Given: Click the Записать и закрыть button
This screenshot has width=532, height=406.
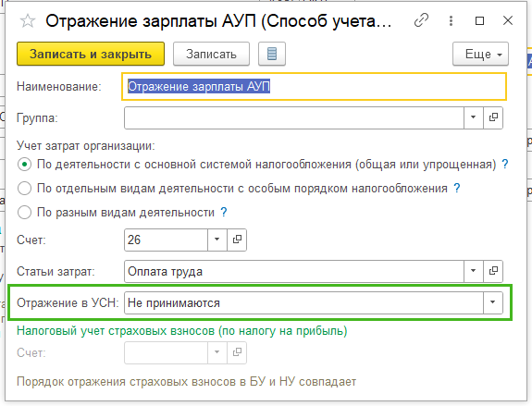Looking at the screenshot, I should click(91, 54).
